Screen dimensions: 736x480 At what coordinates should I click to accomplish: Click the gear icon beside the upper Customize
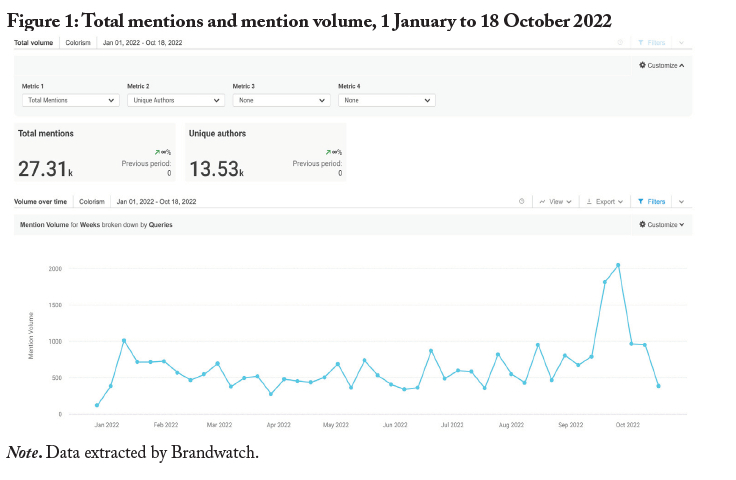tap(642, 65)
